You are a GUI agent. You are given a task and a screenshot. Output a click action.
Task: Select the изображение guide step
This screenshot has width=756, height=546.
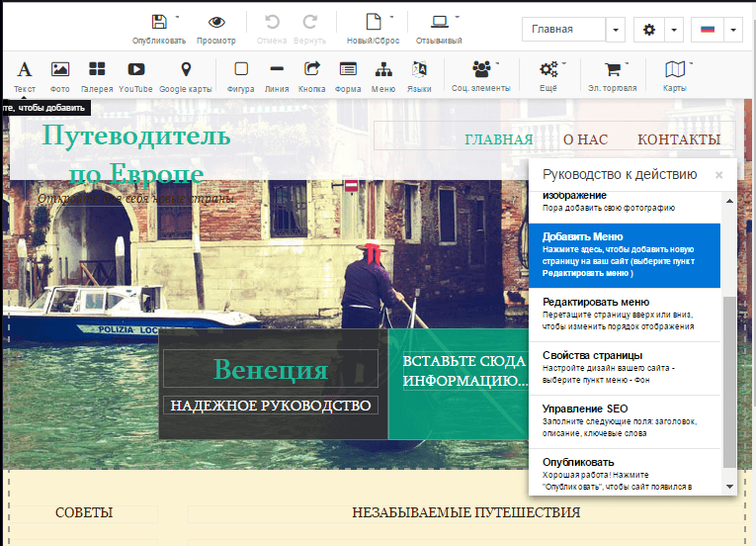(625, 207)
